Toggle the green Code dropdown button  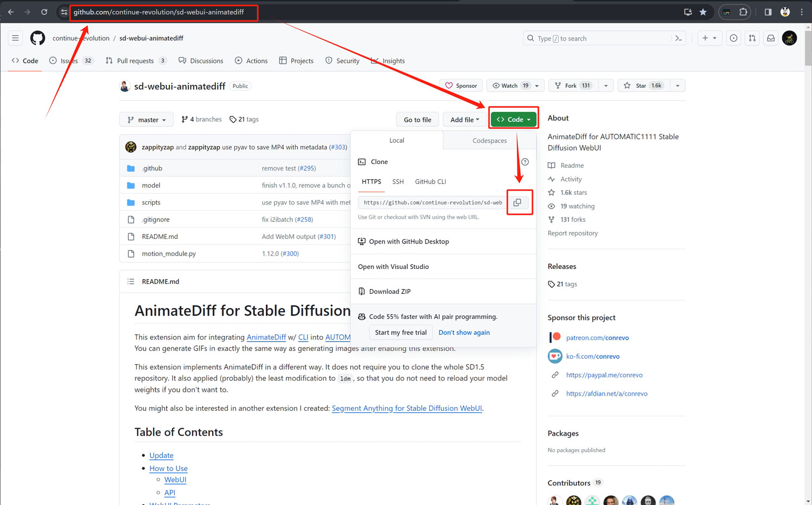(x=514, y=120)
